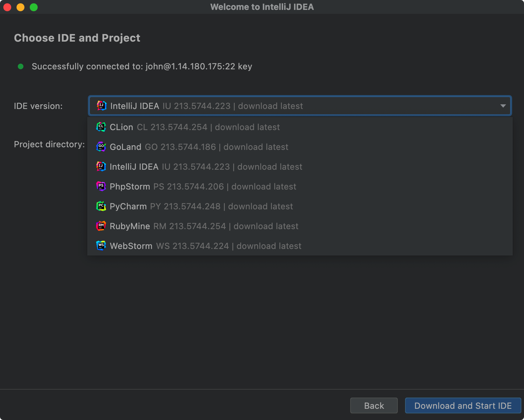Click Choose IDE and Project heading
Image resolution: width=524 pixels, height=420 pixels.
(x=77, y=38)
